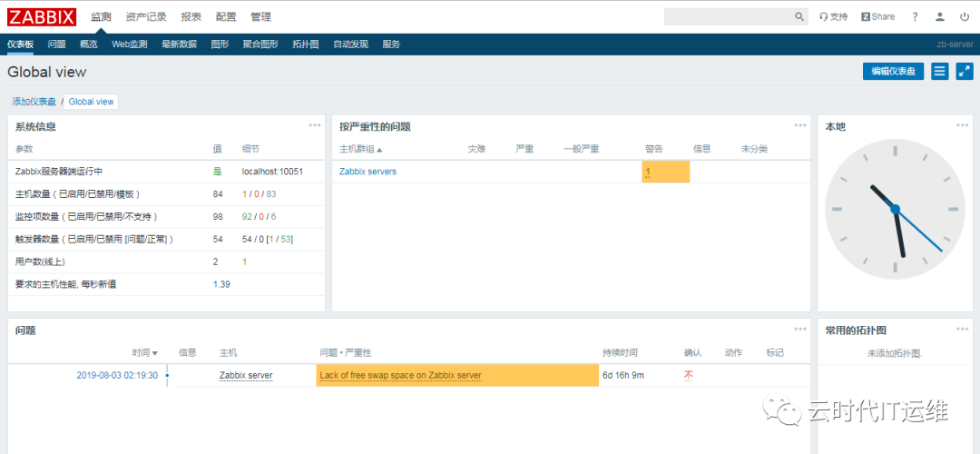Open the 报表 top menu
Image resolution: width=980 pixels, height=454 pixels.
pyautogui.click(x=191, y=17)
